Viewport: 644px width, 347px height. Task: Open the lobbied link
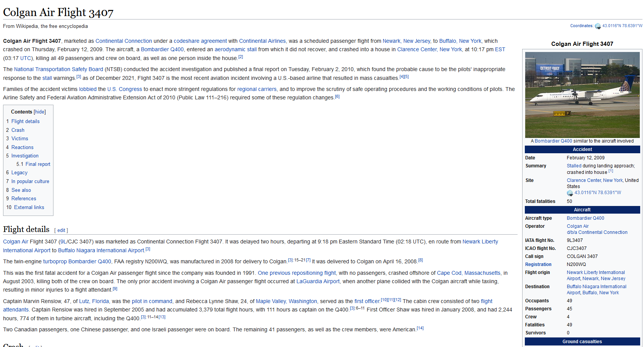coord(87,89)
